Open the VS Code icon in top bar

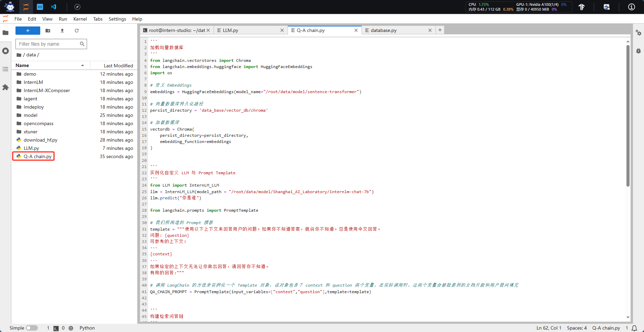point(54,7)
